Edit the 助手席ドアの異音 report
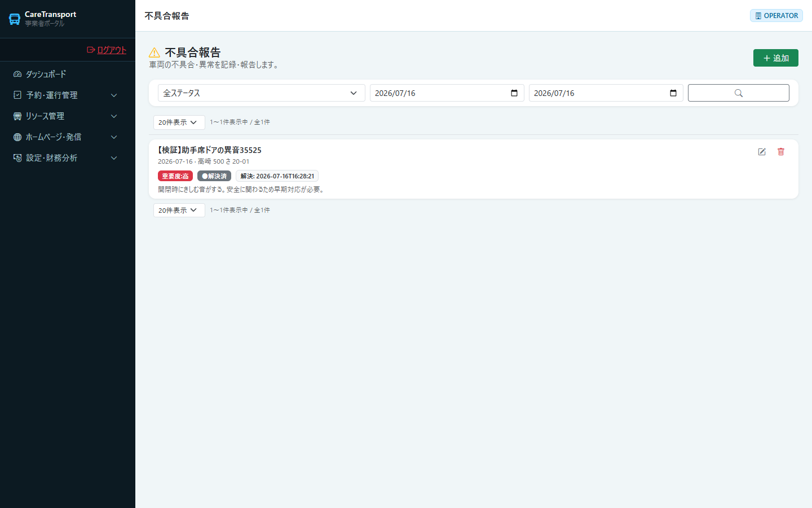The image size is (812, 508). point(762,151)
